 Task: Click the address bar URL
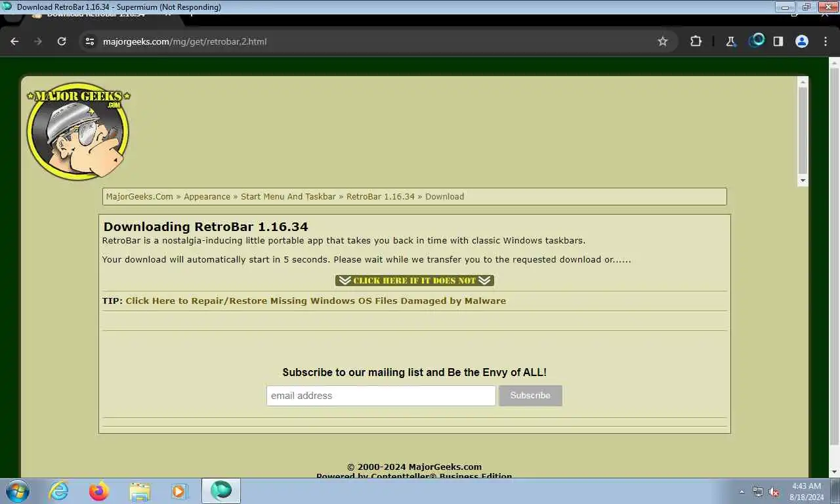coord(184,41)
